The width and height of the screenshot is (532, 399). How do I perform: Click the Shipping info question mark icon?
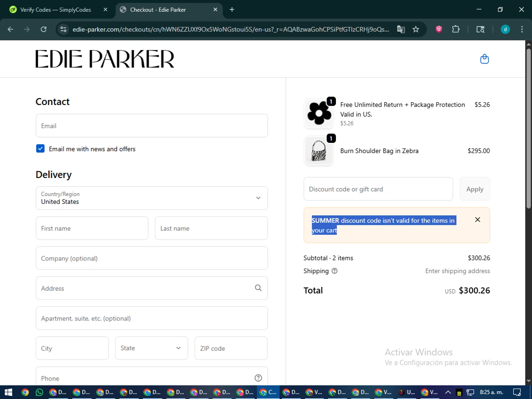tap(334, 271)
